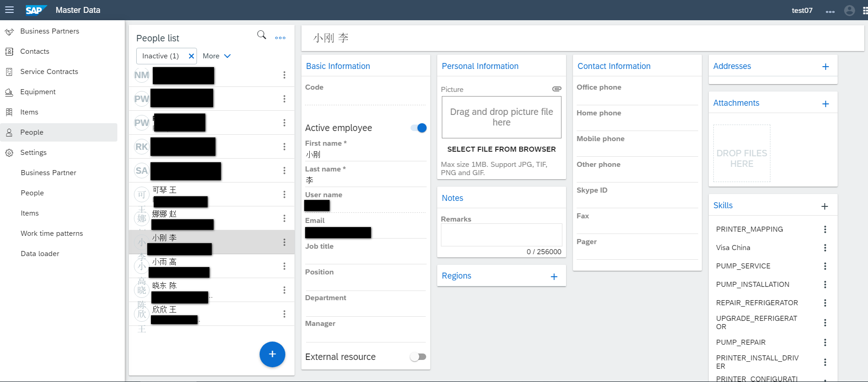Open Equipment in sidebar

pyautogui.click(x=59, y=92)
